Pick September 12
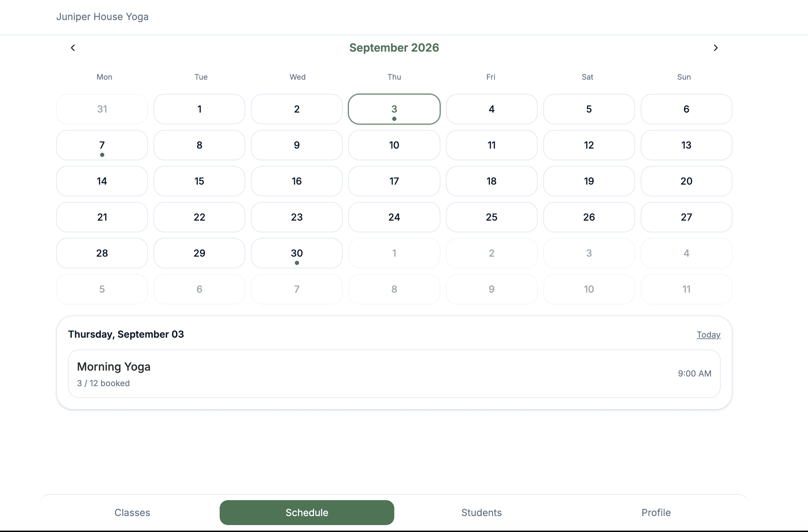Viewport: 808px width, 532px height. coord(589,145)
